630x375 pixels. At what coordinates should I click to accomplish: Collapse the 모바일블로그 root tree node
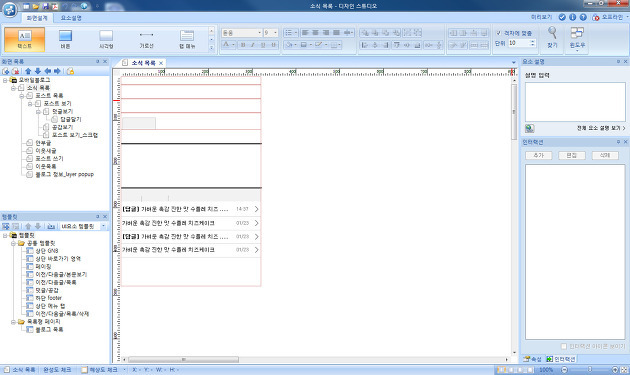5,80
